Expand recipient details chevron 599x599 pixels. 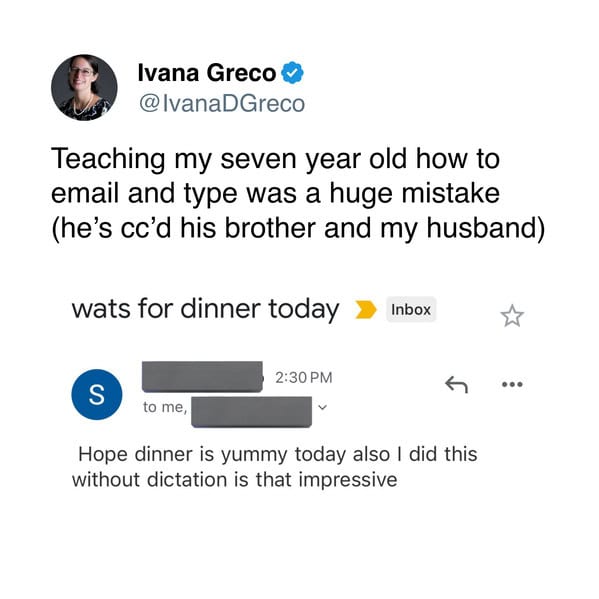(323, 407)
